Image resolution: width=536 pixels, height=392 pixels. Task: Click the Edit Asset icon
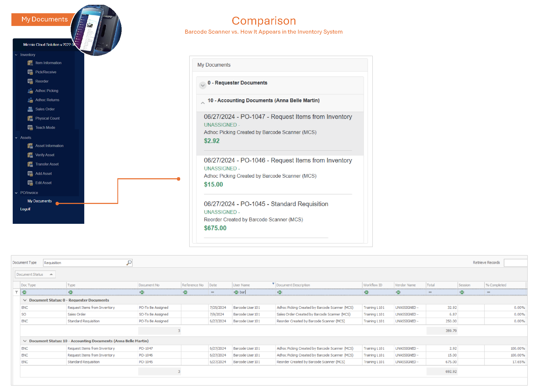point(30,183)
